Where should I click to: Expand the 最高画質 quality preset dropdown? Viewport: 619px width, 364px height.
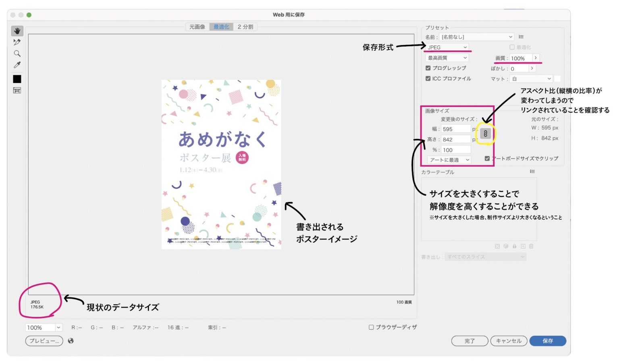click(447, 58)
